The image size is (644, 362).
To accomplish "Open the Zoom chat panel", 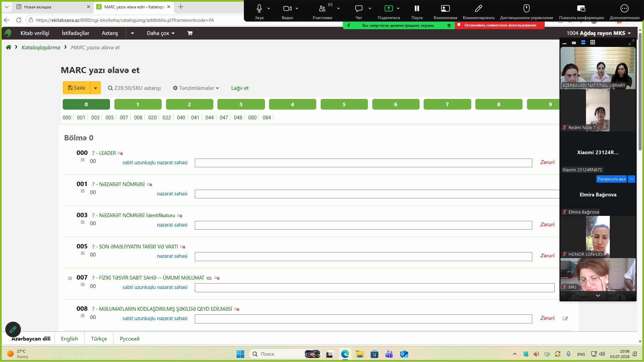I will tap(359, 12).
